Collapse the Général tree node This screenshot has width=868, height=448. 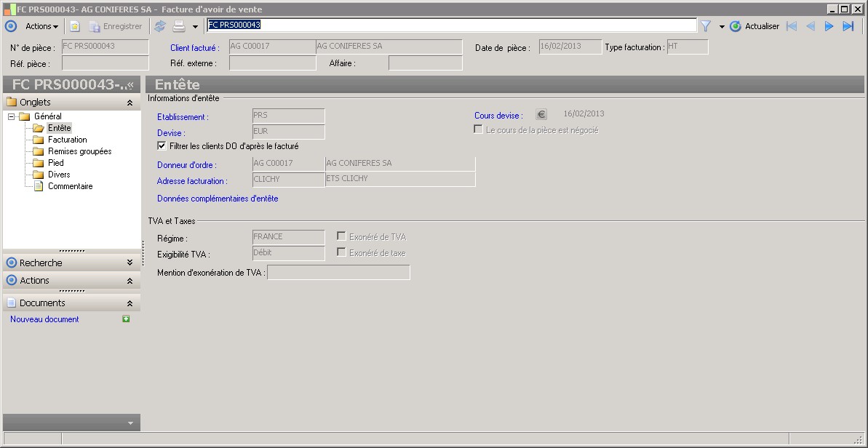coord(11,116)
